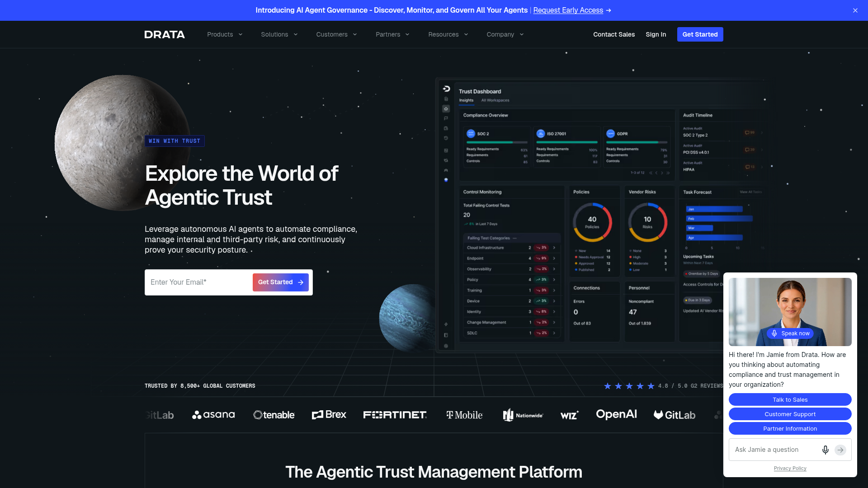Click the asana logo
Viewport: 868px width, 488px height.
point(213,415)
